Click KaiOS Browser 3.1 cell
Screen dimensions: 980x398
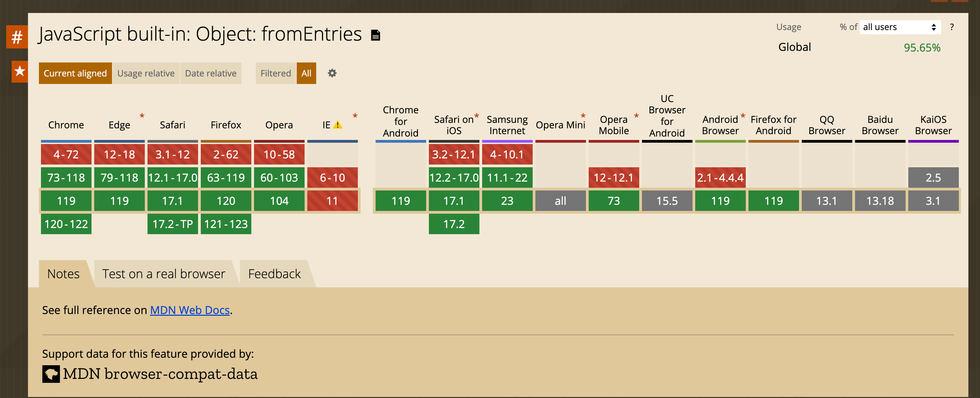tap(933, 201)
